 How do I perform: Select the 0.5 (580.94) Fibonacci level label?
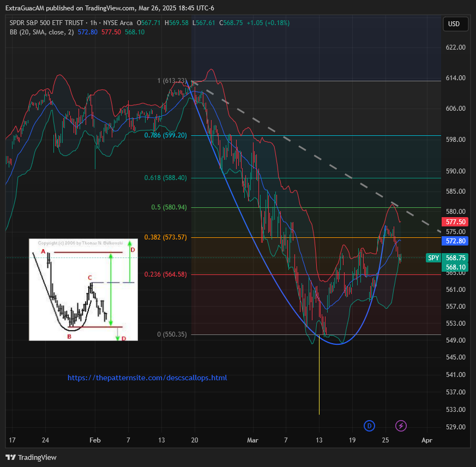click(x=169, y=207)
